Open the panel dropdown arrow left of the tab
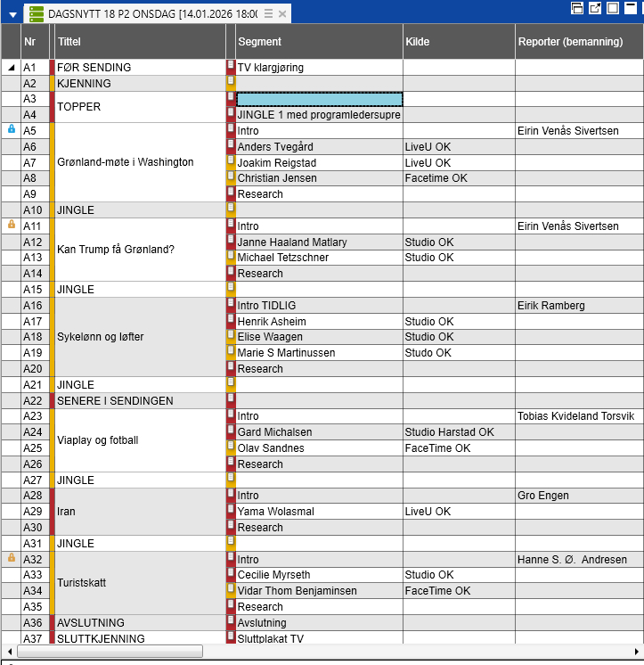This screenshot has height=665, width=644. coord(12,15)
